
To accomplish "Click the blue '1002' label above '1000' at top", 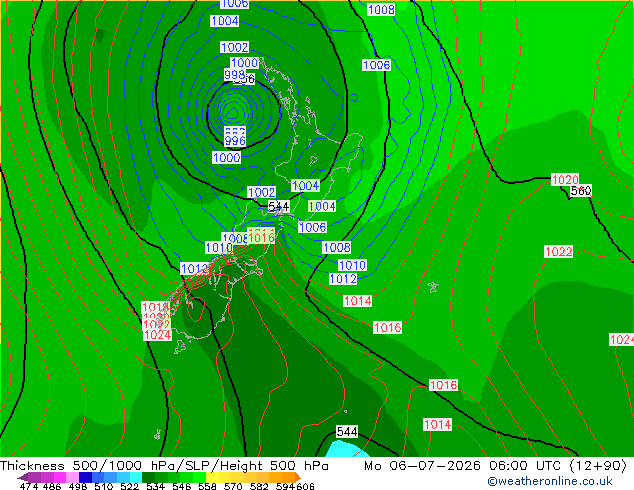I will (235, 47).
